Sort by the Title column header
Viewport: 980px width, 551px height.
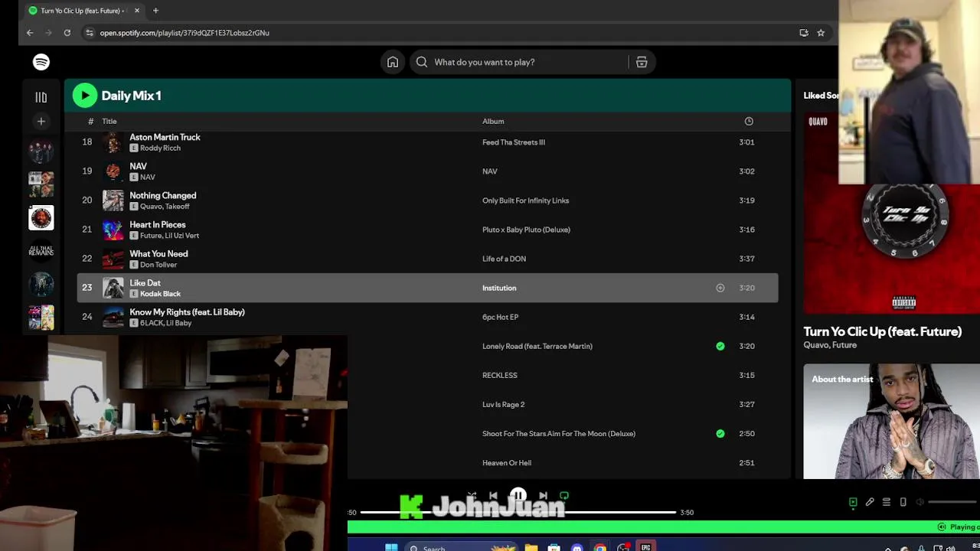point(109,121)
